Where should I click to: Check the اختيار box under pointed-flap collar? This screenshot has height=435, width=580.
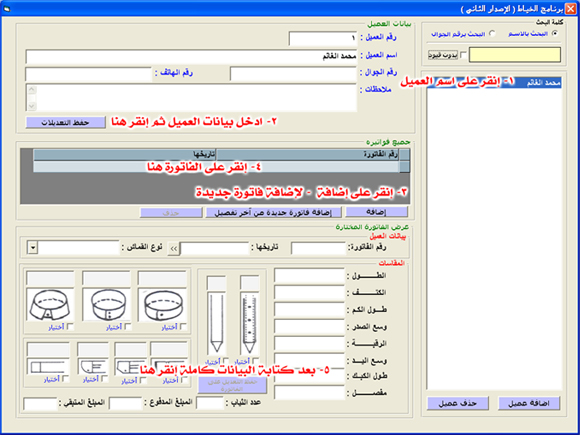[70, 327]
